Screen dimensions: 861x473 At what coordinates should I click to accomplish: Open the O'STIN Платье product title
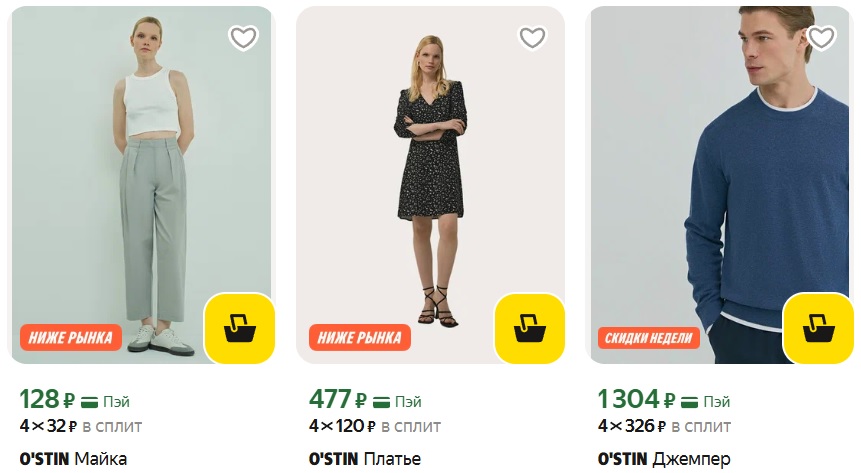(x=365, y=459)
